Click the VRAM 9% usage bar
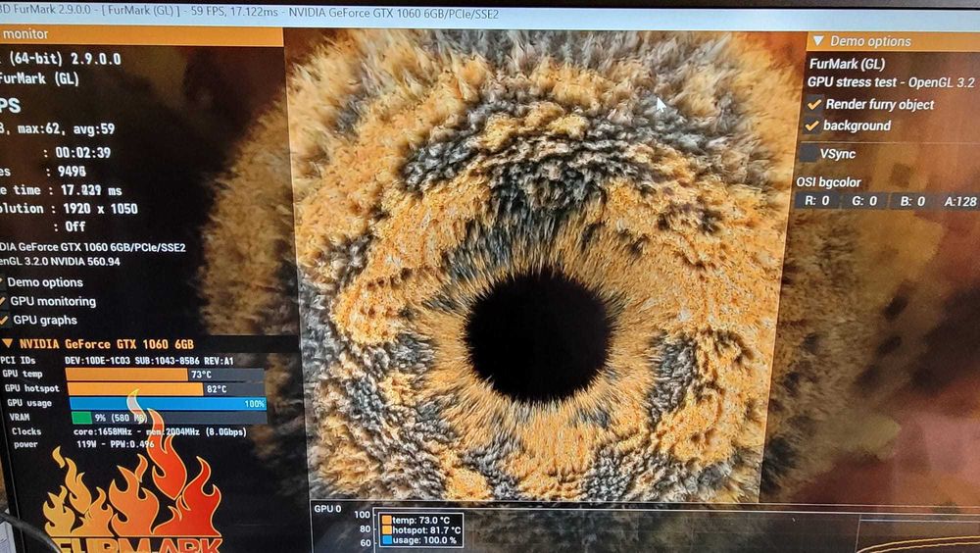This screenshot has width=980, height=553. (170, 418)
